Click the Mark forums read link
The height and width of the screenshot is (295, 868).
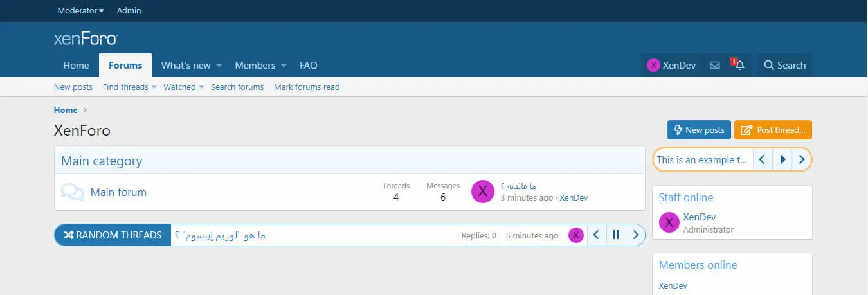[307, 87]
